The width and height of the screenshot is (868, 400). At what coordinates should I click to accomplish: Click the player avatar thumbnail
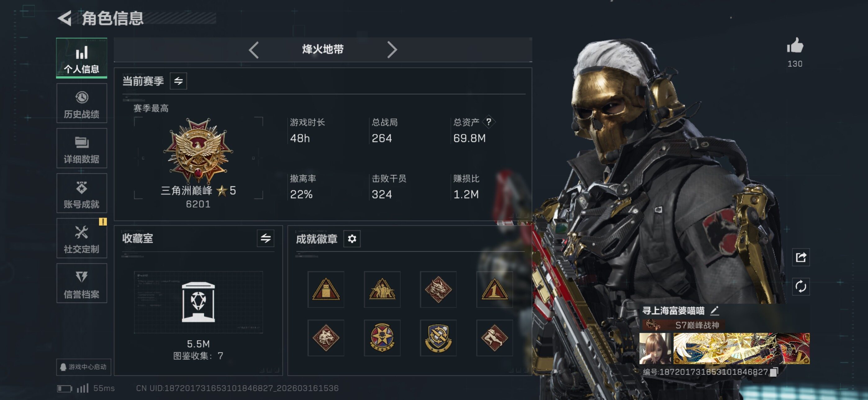[655, 349]
